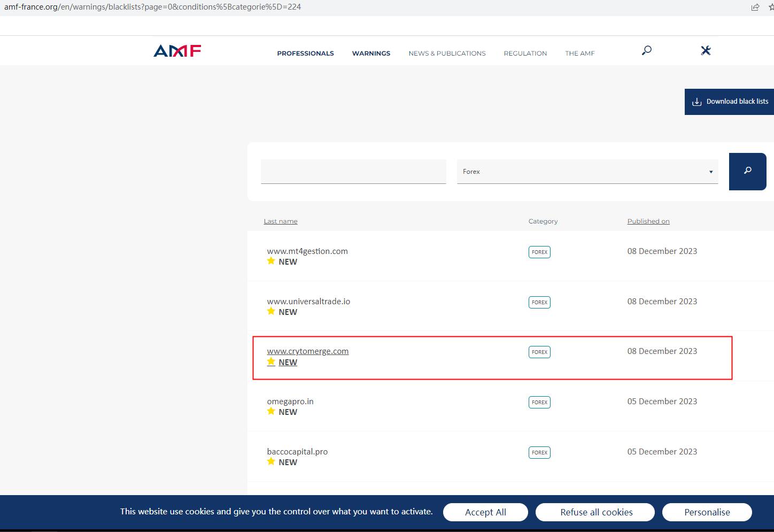The width and height of the screenshot is (774, 532).
Task: Open the Warnings menu
Action: click(371, 53)
